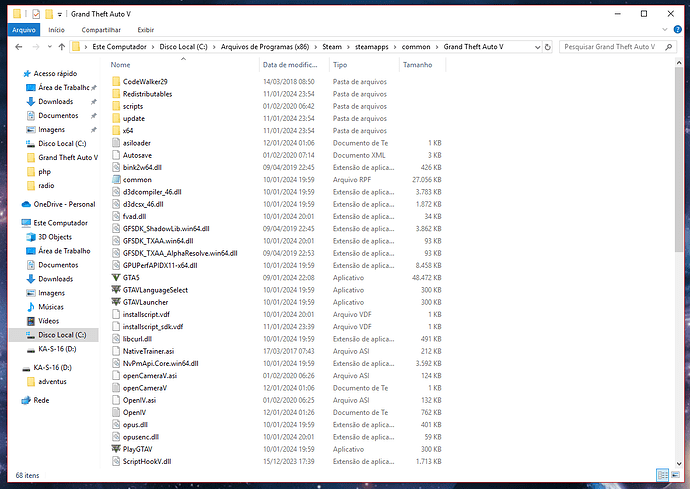The width and height of the screenshot is (690, 489).
Task: Open the Compartilhar ribbon tab
Action: (x=101, y=30)
